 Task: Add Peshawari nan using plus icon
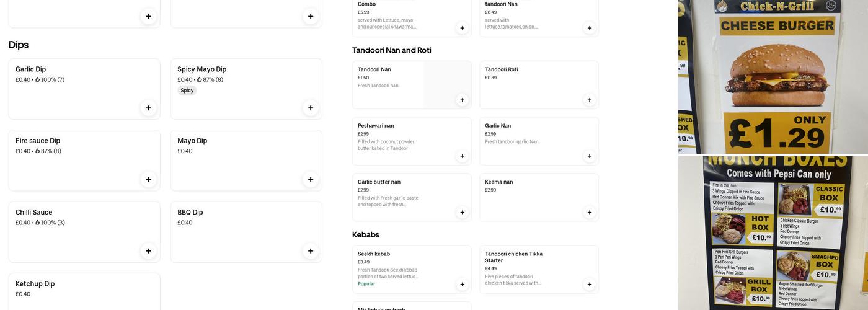(462, 156)
